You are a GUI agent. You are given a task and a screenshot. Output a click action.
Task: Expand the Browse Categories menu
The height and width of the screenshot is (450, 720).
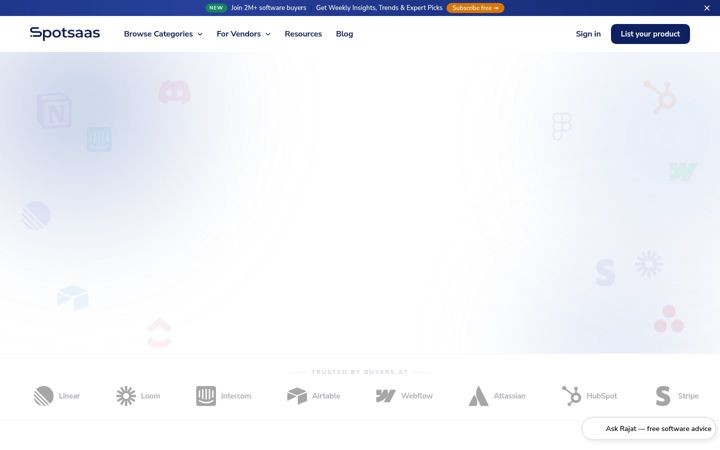pos(163,34)
